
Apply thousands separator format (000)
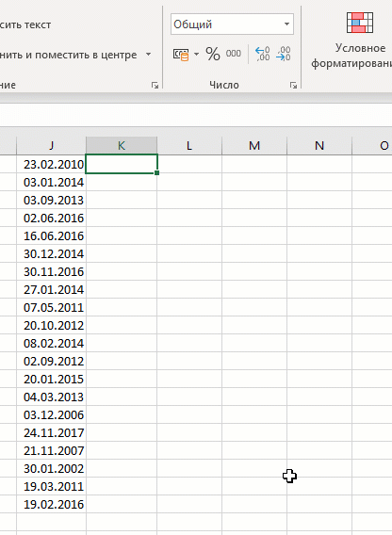coord(233,54)
